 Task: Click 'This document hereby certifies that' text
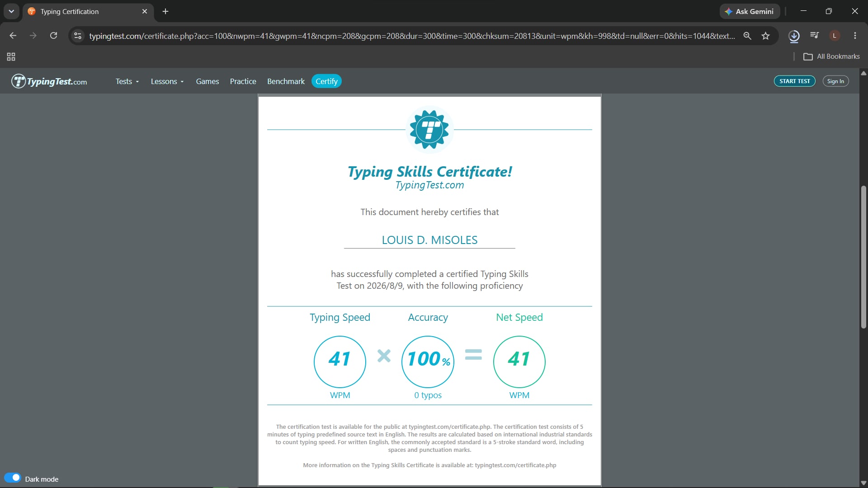point(429,212)
